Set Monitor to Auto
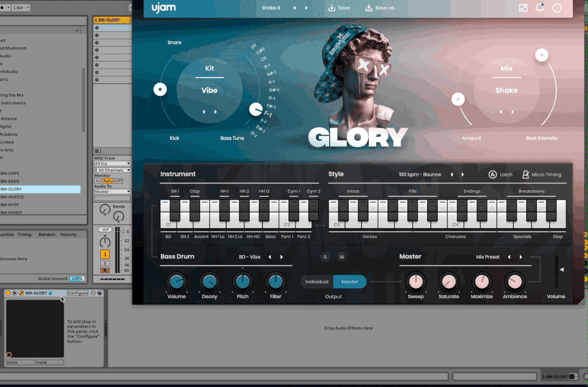588x387 pixels. point(107,181)
